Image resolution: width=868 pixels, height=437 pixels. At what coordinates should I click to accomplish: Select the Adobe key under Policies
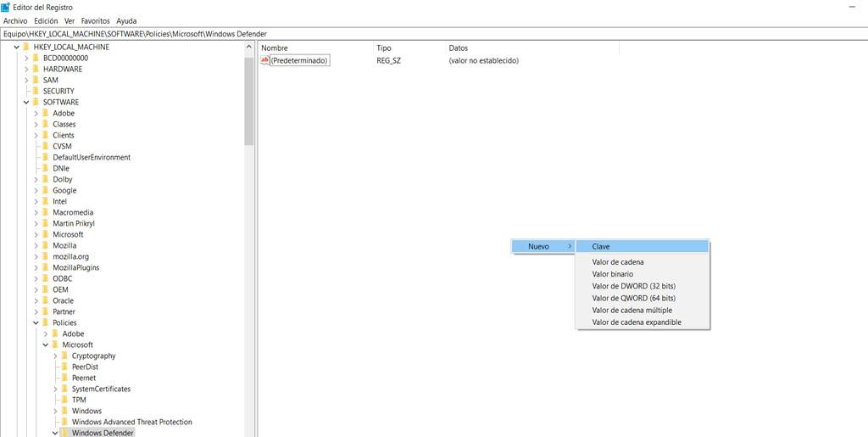tap(73, 334)
